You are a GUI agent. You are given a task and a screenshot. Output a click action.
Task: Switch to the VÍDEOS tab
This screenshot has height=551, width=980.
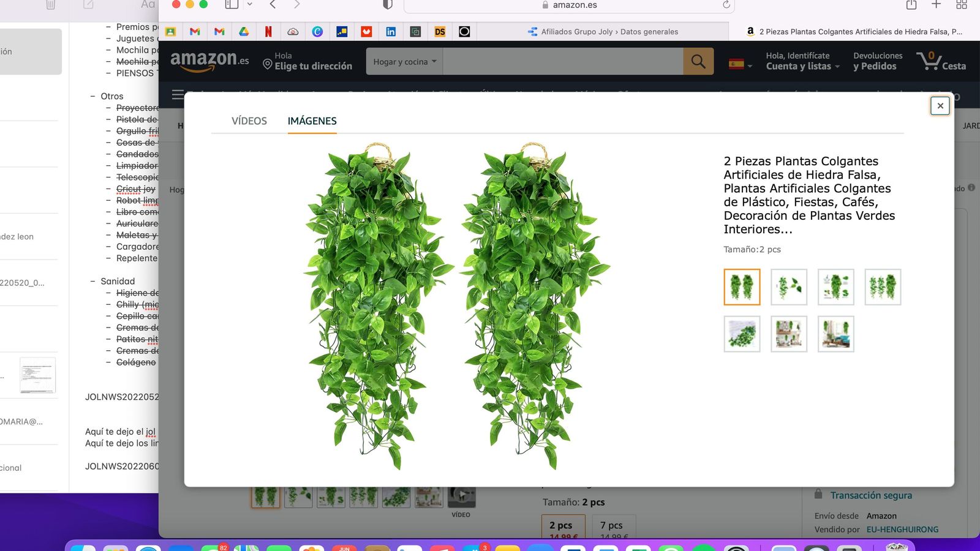[x=249, y=121]
